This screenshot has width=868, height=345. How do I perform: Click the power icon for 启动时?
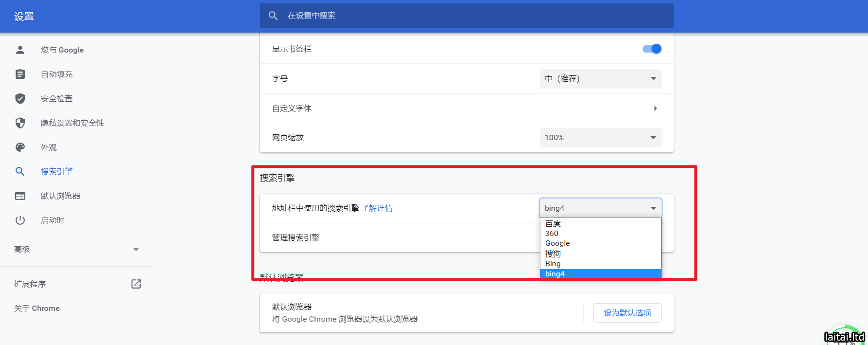tap(20, 220)
